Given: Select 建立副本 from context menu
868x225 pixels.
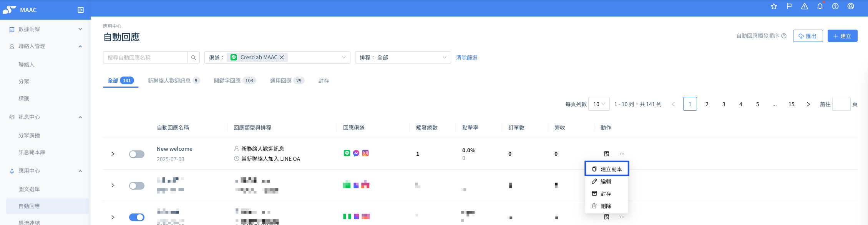Looking at the screenshot, I should click(607, 169).
